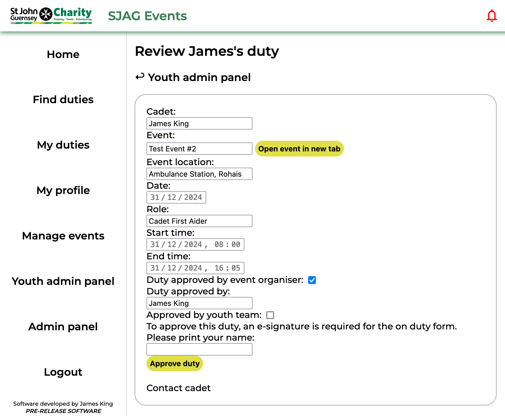Open the Home menu item

tap(63, 54)
